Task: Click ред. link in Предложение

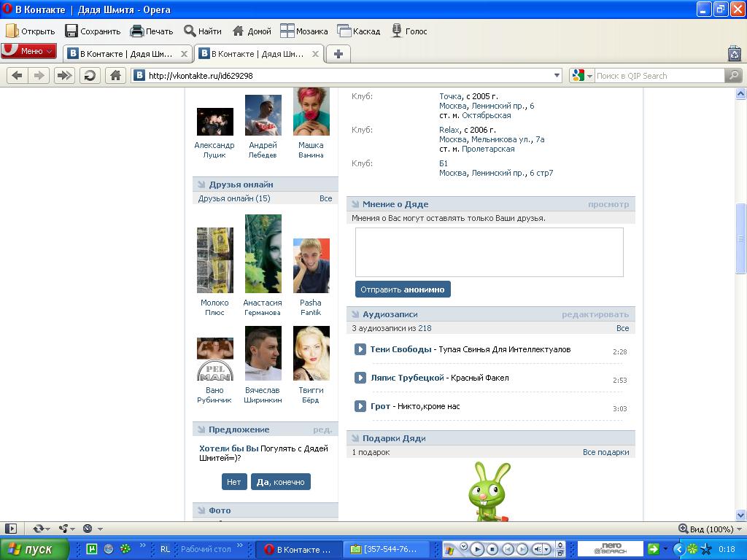Action: coord(322,429)
